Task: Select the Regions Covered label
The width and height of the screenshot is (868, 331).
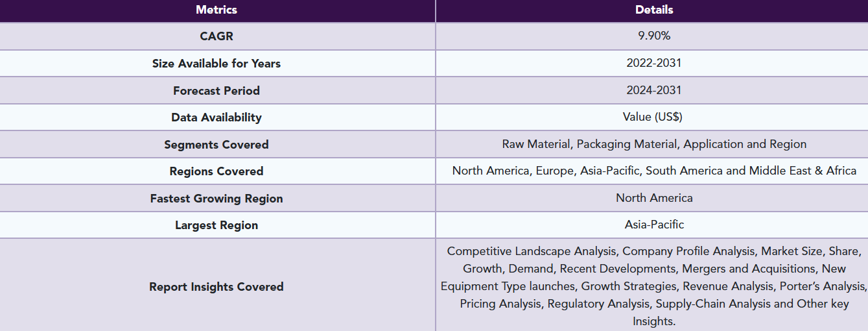Action: tap(217, 171)
